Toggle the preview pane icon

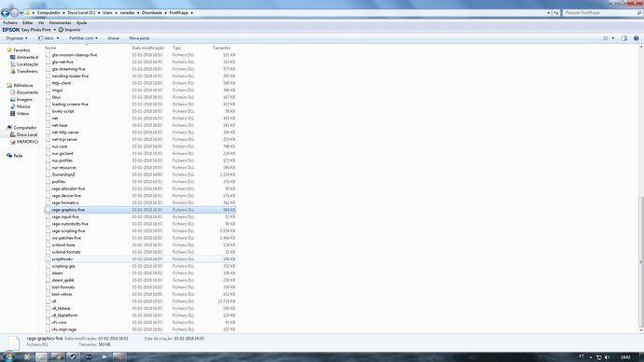(623, 38)
